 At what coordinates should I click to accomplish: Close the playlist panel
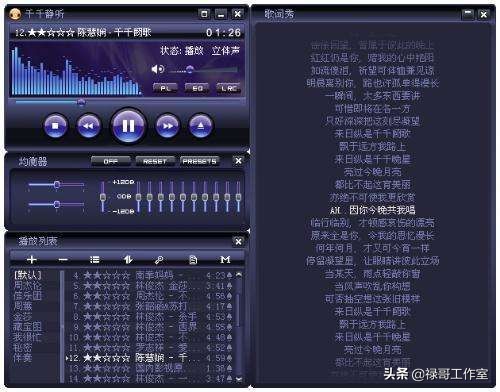point(238,241)
